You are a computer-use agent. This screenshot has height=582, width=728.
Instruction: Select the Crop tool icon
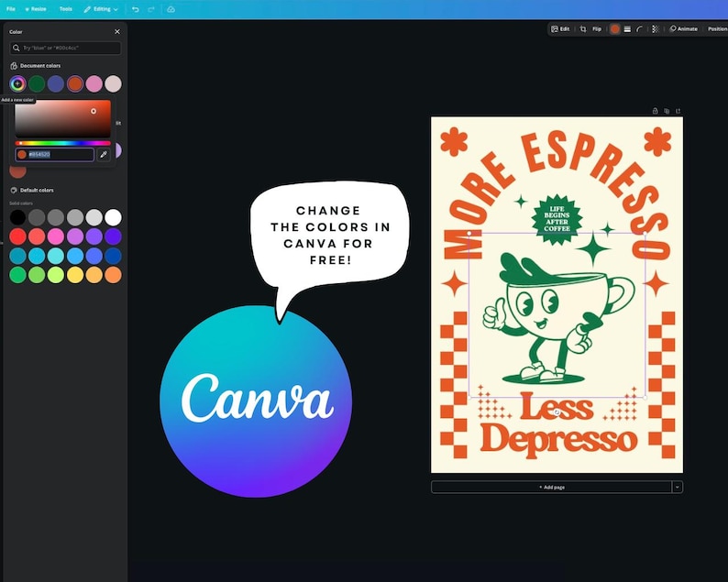pyautogui.click(x=583, y=28)
